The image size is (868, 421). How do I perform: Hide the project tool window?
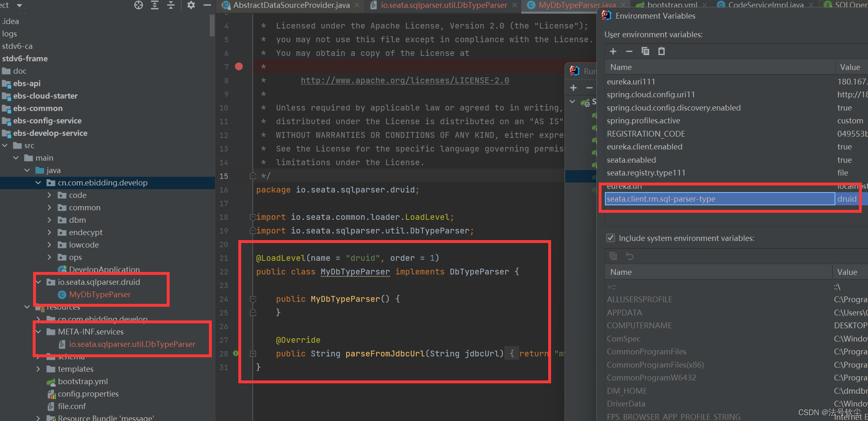coord(207,5)
